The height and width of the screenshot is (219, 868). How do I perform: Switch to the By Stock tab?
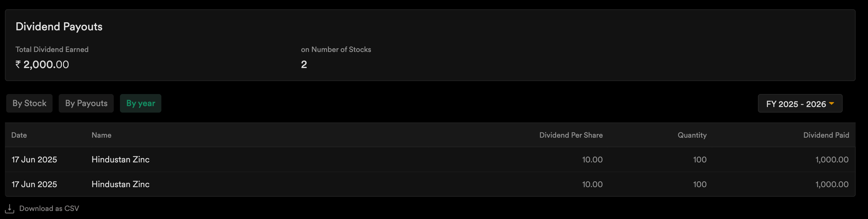tap(29, 103)
